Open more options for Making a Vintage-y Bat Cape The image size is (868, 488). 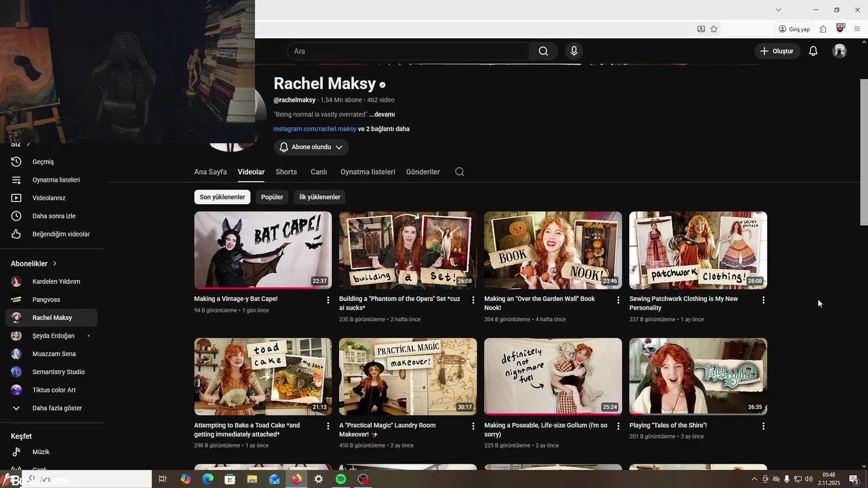[328, 300]
